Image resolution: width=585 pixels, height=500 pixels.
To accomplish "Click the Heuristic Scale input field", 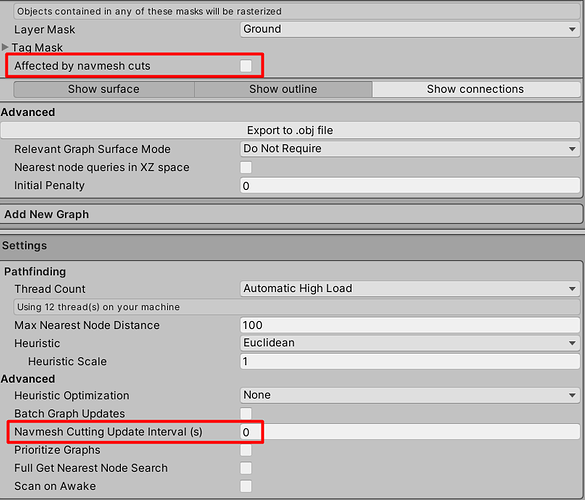I will [410, 361].
